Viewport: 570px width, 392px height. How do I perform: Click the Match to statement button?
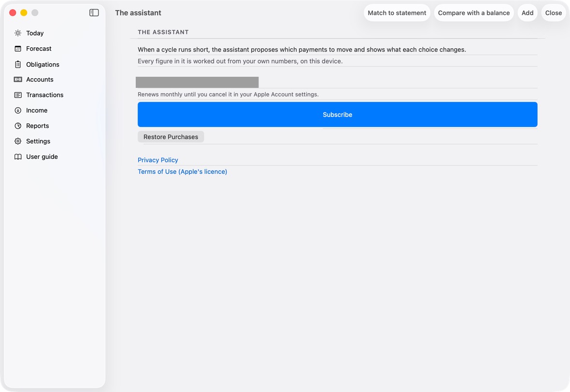(x=397, y=13)
